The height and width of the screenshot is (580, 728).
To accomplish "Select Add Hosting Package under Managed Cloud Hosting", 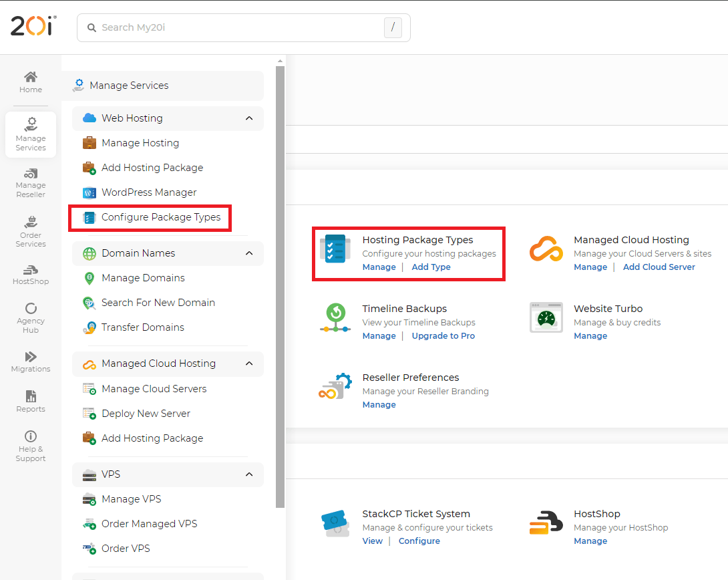I will [142, 438].
